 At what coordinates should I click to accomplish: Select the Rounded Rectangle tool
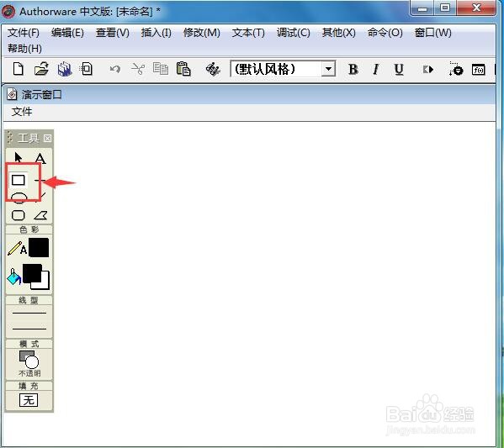(x=18, y=215)
